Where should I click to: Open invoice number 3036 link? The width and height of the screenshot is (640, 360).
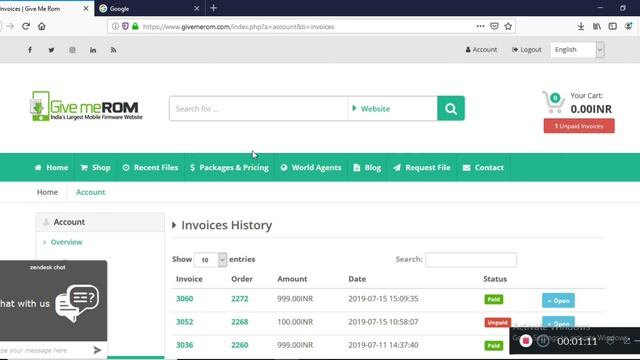(184, 345)
